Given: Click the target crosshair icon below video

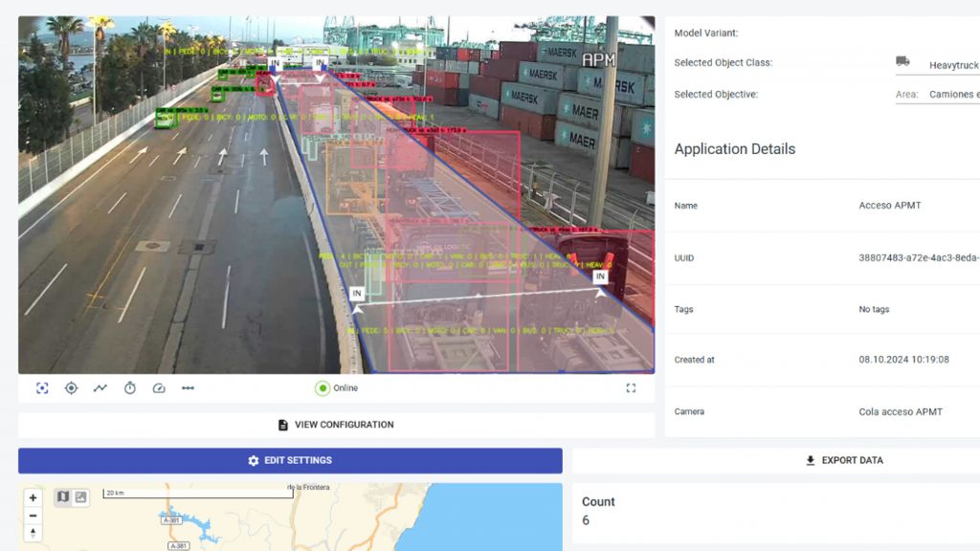Looking at the screenshot, I should pos(71,388).
